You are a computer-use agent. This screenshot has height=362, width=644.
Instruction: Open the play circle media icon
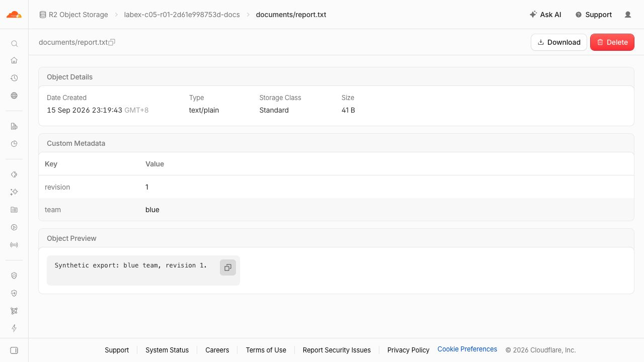(14, 227)
